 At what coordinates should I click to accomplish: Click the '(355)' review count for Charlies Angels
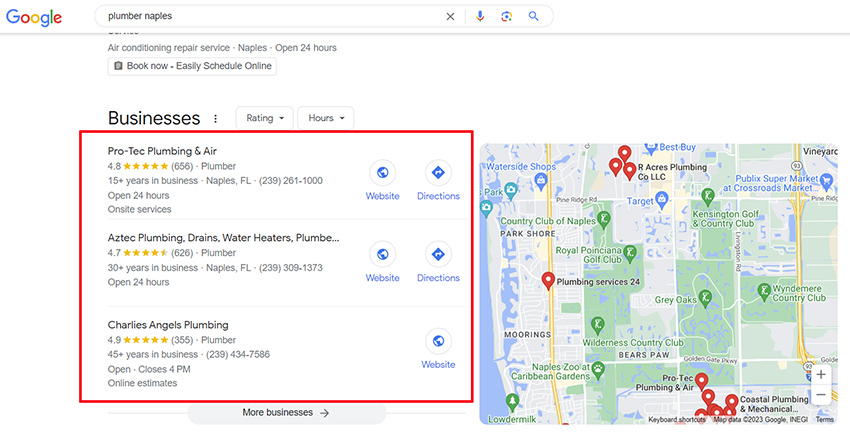(182, 340)
